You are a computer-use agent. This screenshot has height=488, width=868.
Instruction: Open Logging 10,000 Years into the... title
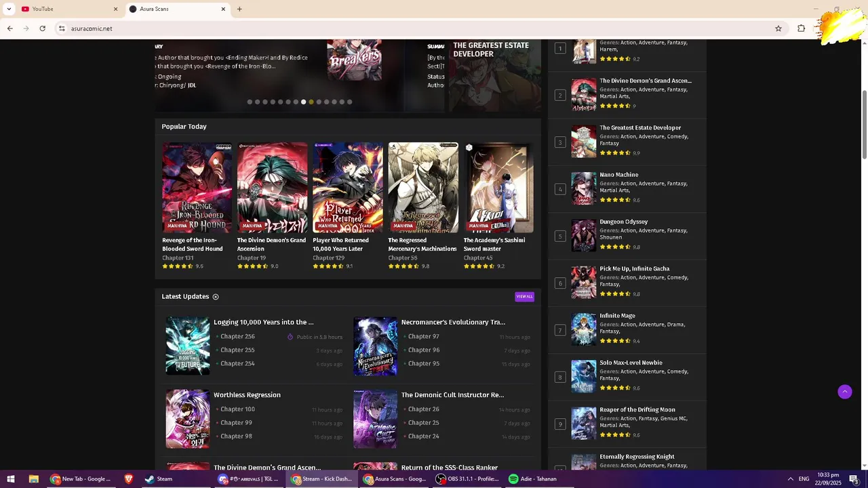[x=263, y=322]
